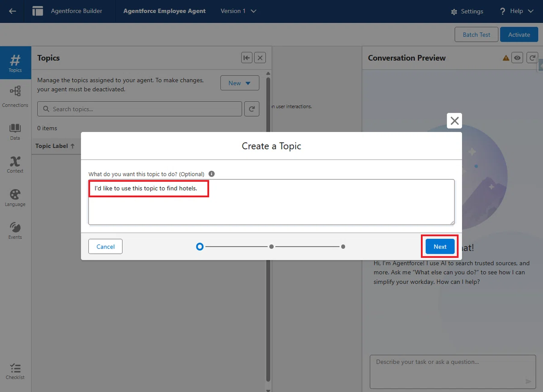Click the conversation preview warning icon
The image size is (543, 392).
506,58
